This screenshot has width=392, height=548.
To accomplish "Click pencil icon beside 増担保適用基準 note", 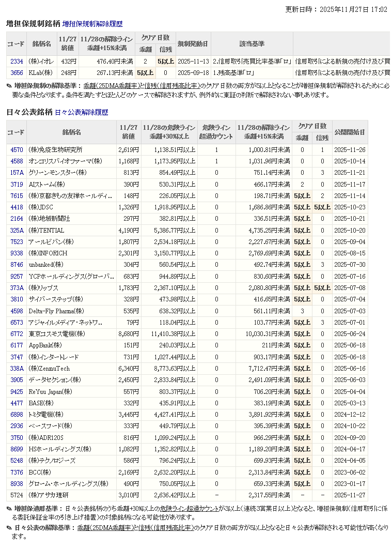I will click(x=9, y=509).
